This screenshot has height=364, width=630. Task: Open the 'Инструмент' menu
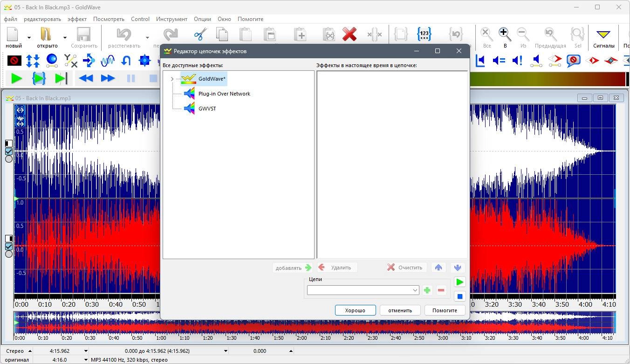coord(171,19)
